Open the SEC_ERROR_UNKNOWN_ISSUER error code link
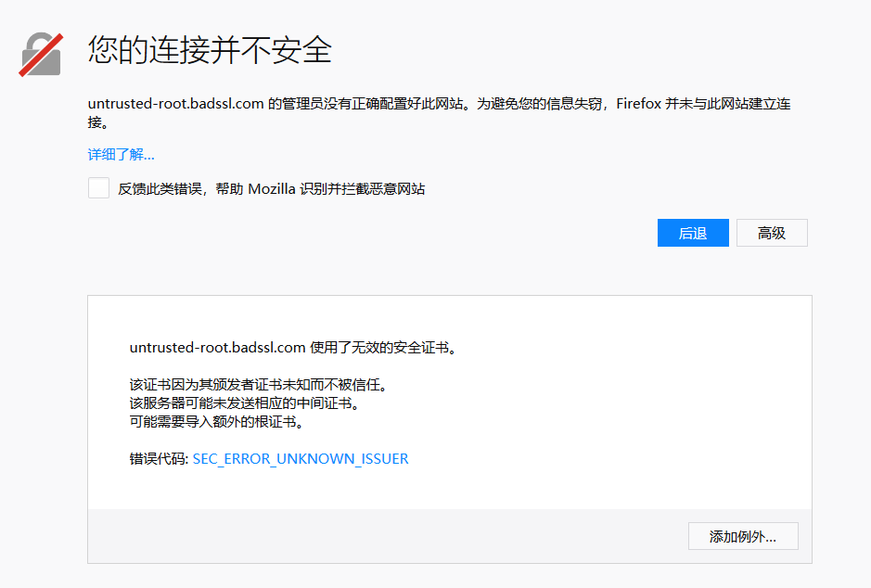The image size is (871, 588). pos(301,458)
